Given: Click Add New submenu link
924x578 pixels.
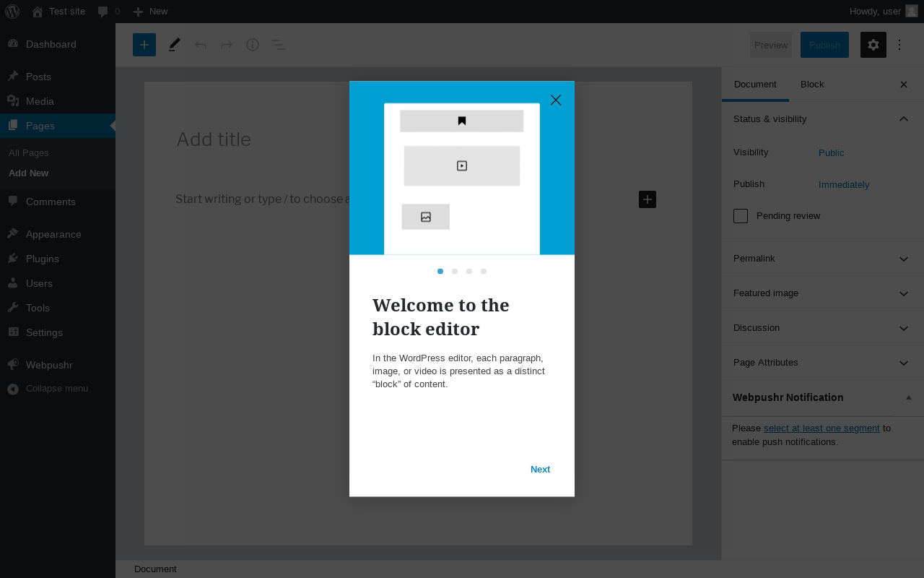Looking at the screenshot, I should tap(29, 173).
